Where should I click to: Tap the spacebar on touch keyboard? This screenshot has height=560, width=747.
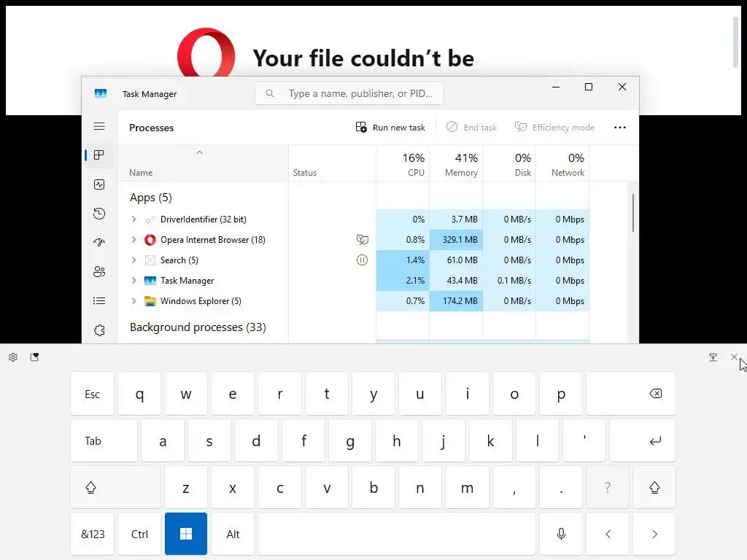pos(397,534)
